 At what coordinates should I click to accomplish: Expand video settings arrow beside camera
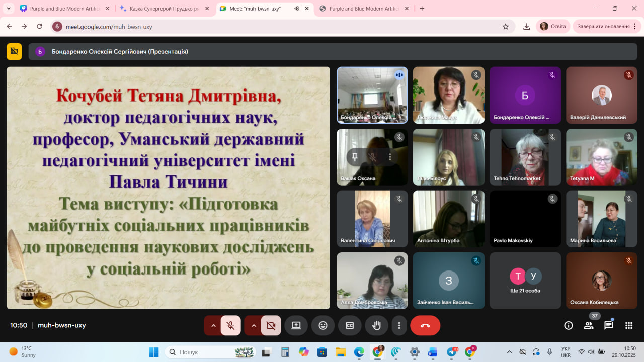pyautogui.click(x=254, y=325)
